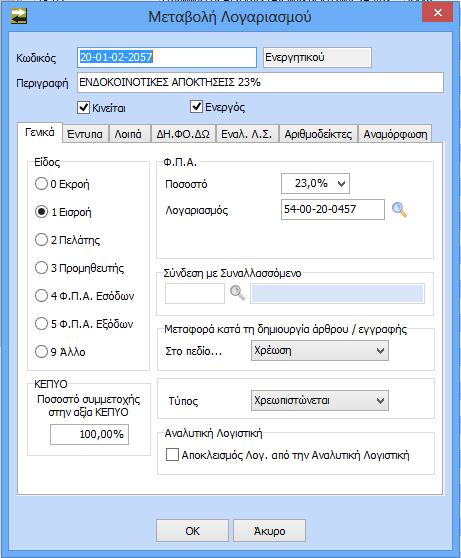Click the KΕΠΥΟ percentage 100,00% field
461x558 pixels.
point(89,434)
